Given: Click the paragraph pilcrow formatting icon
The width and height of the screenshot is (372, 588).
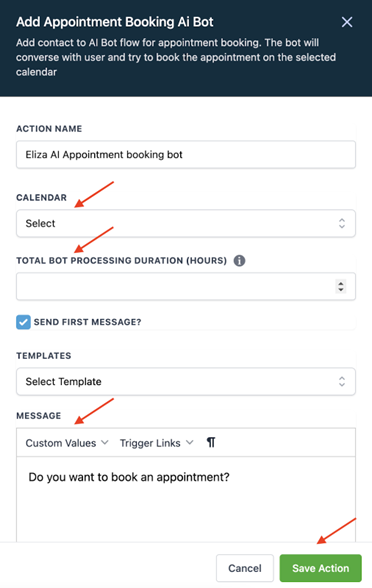Looking at the screenshot, I should [x=211, y=442].
